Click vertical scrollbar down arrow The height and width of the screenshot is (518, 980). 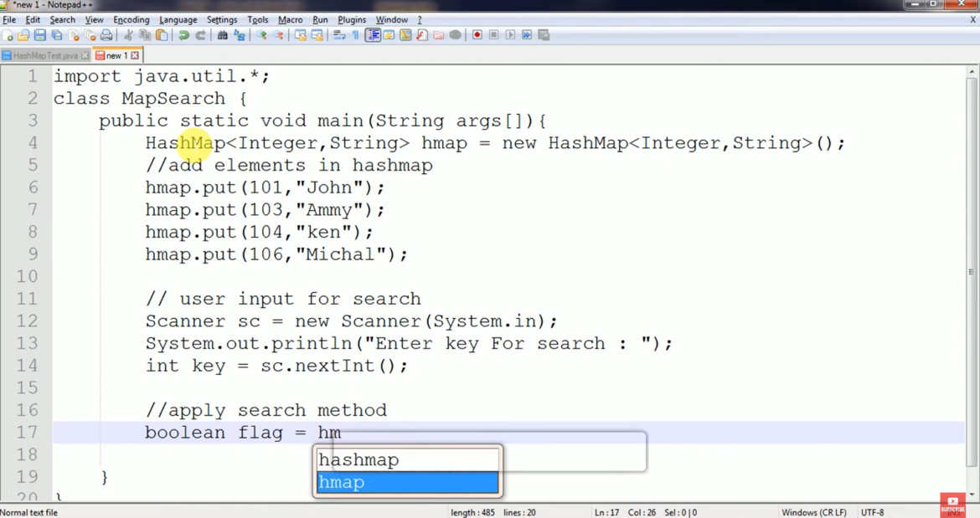pyautogui.click(x=972, y=495)
